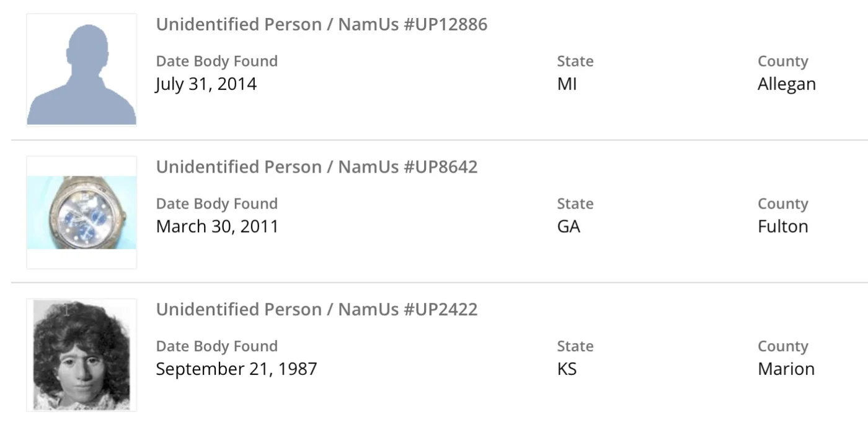Click the Date Body Found label for #UP12886
868x422 pixels.
[216, 61]
